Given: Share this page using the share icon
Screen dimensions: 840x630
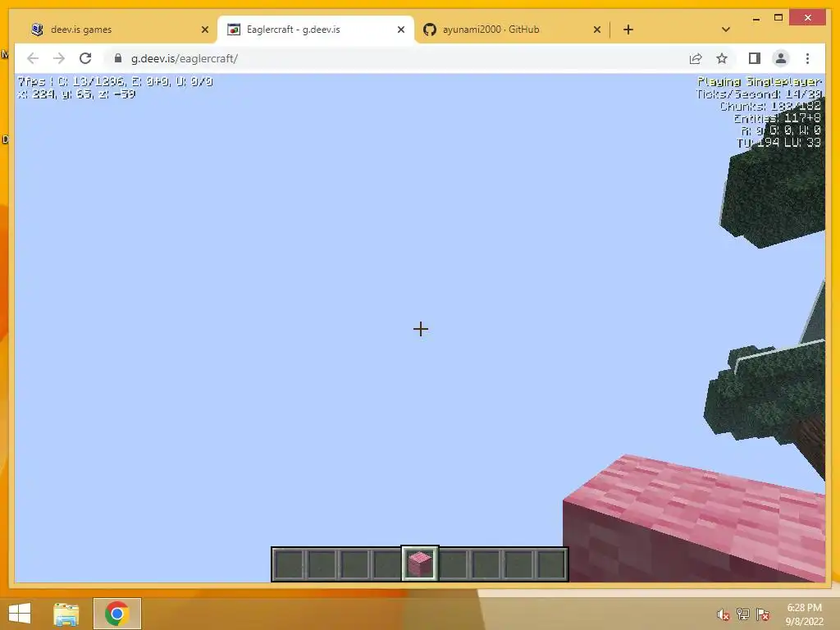Looking at the screenshot, I should click(696, 58).
